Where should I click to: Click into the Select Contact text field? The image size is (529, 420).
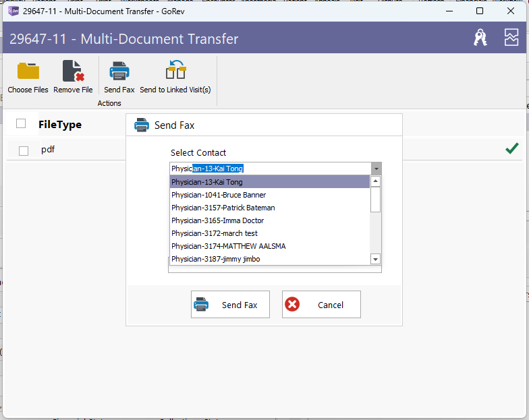(x=270, y=169)
